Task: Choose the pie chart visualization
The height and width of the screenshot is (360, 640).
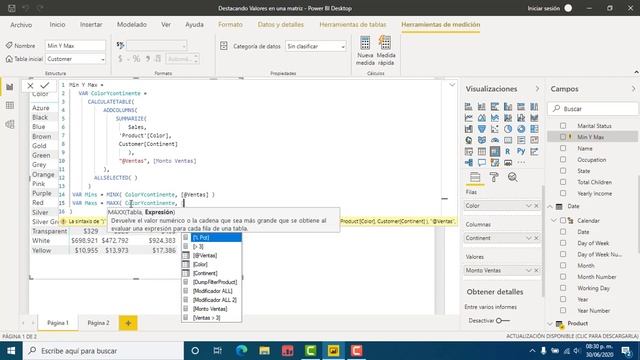Action: pyautogui.click(x=508, y=129)
